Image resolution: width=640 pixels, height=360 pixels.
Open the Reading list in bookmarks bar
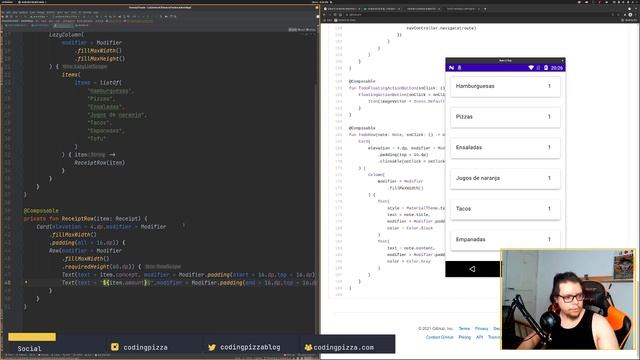click(x=629, y=20)
